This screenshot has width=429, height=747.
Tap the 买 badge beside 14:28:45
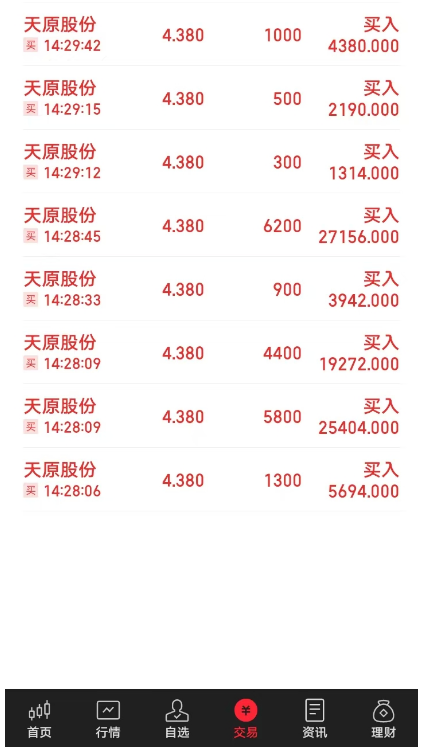click(31, 236)
